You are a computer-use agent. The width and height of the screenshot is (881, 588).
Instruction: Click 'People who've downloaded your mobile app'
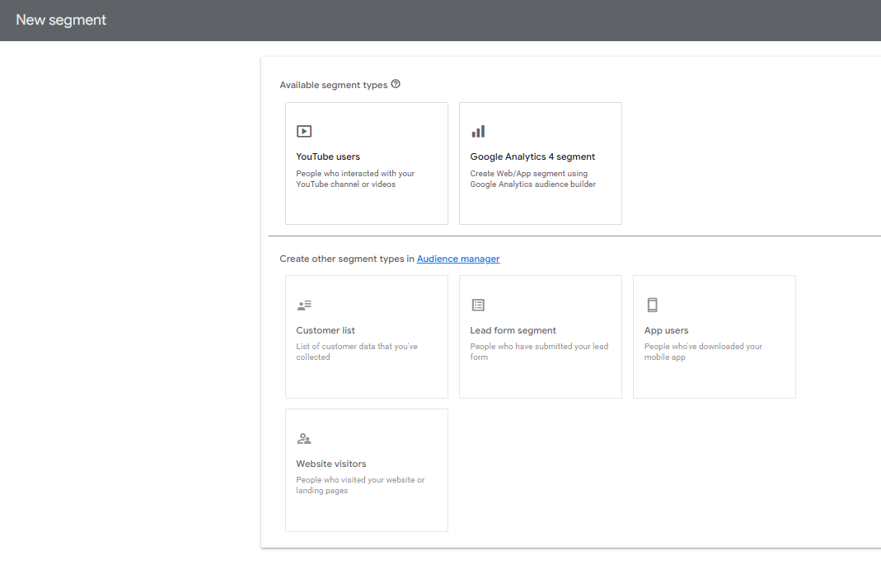pos(704,352)
